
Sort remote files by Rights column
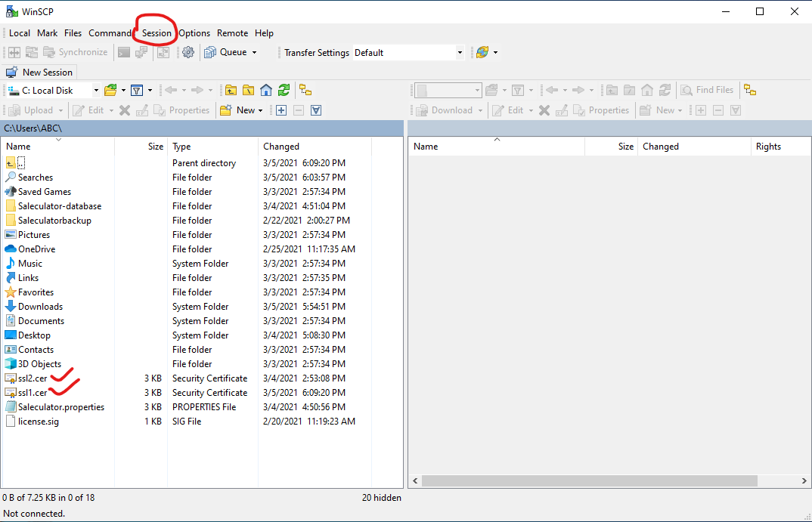click(x=780, y=147)
